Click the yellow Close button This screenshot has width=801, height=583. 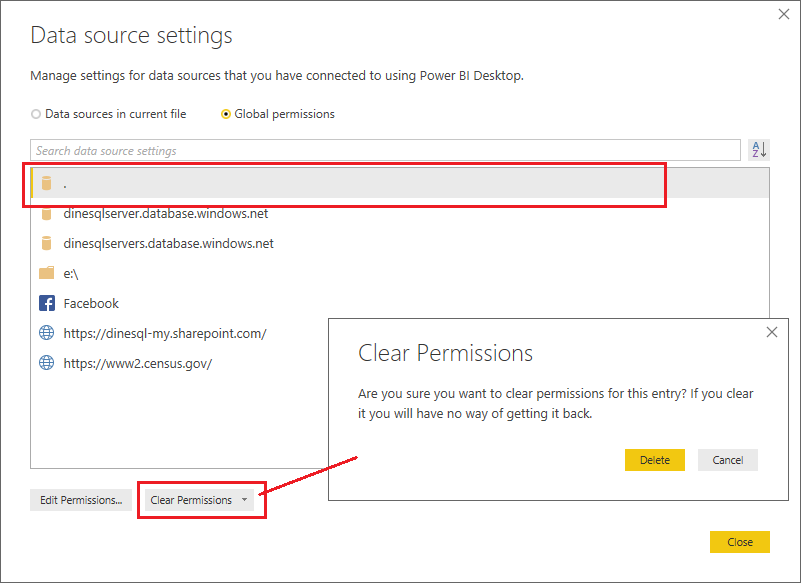click(740, 541)
